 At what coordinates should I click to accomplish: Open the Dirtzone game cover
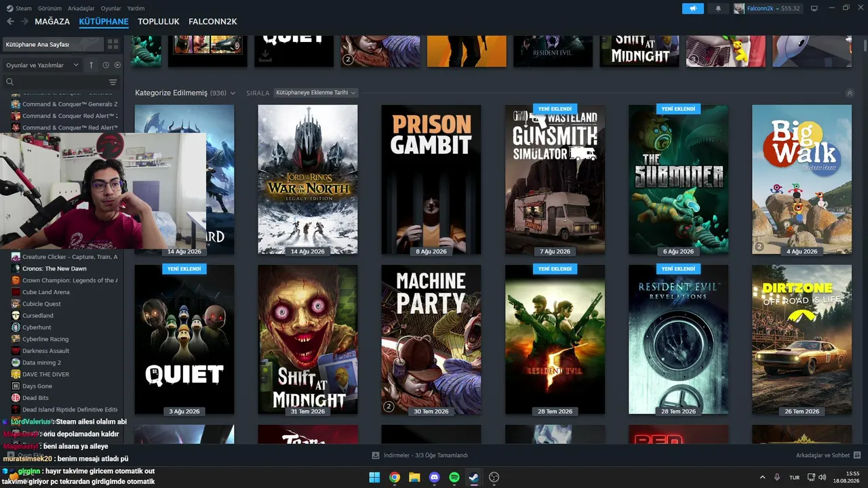(x=802, y=340)
